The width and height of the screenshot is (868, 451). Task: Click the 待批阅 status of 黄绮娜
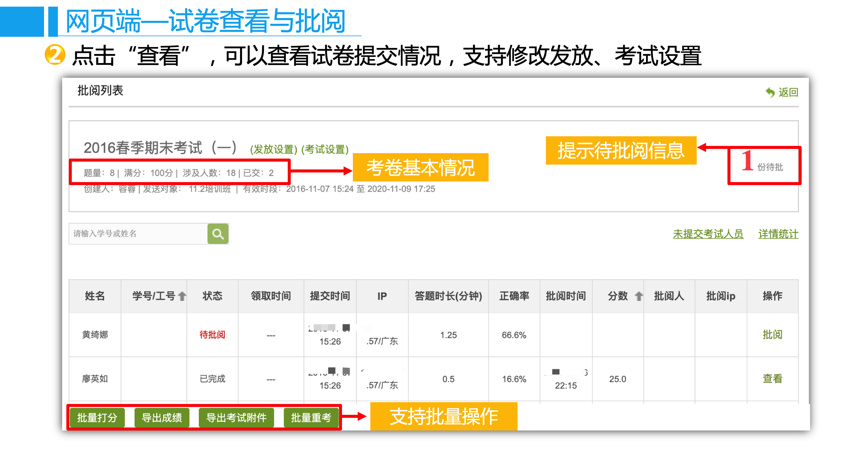point(212,335)
